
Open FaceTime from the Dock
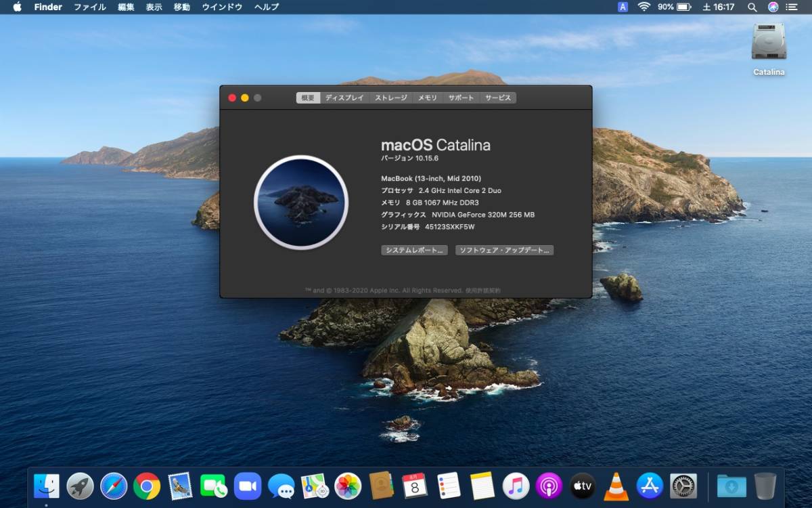click(214, 486)
